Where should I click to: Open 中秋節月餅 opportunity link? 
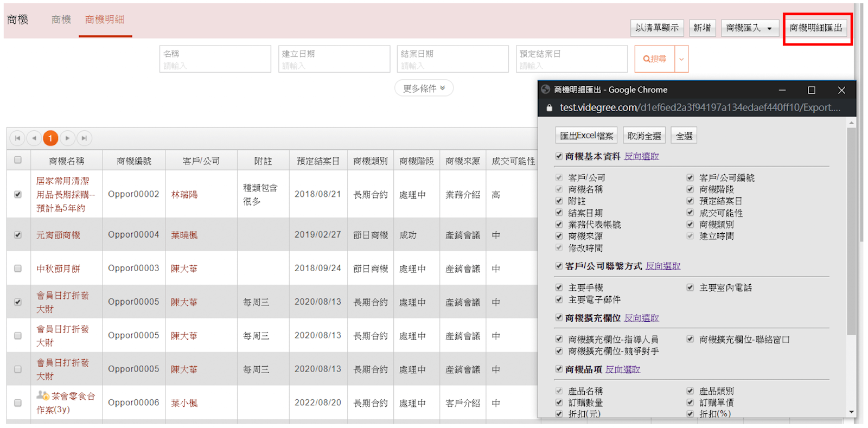pyautogui.click(x=58, y=269)
